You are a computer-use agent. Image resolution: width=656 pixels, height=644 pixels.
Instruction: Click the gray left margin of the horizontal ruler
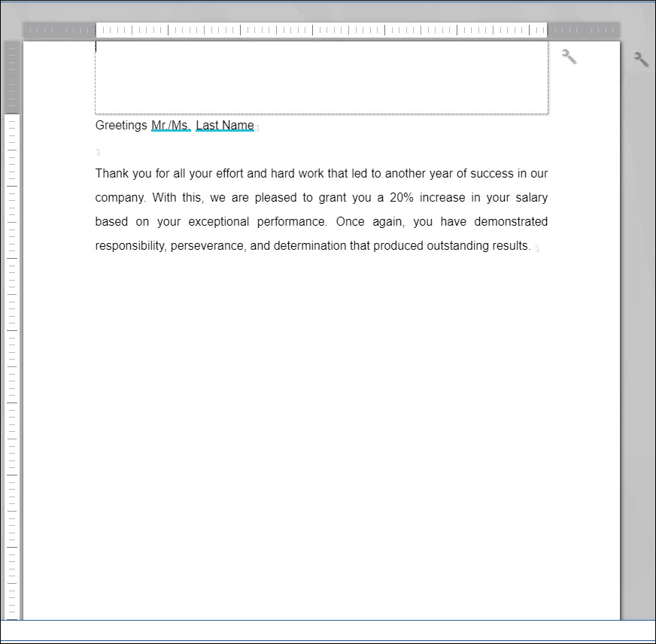59,31
